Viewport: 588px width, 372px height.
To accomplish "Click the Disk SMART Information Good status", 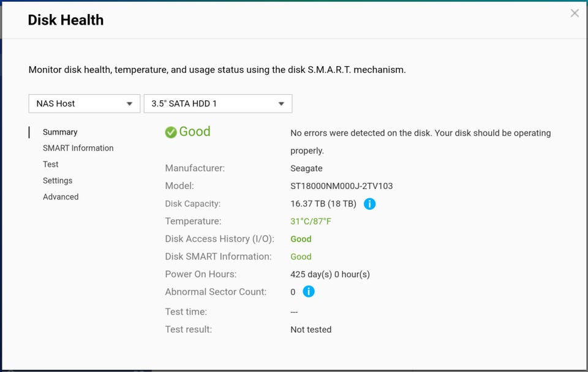I will click(301, 257).
